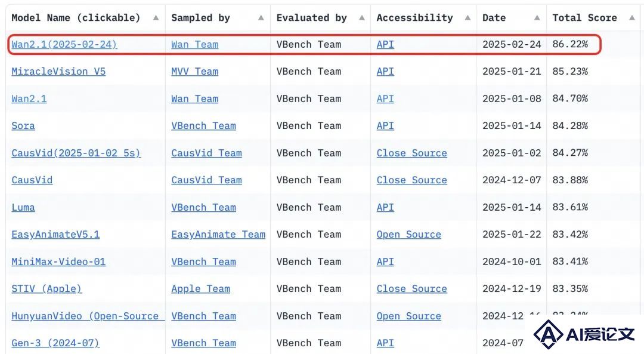Image resolution: width=644 pixels, height=354 pixels.
Task: Click the AI爱论文 watermark logo
Action: [584, 334]
